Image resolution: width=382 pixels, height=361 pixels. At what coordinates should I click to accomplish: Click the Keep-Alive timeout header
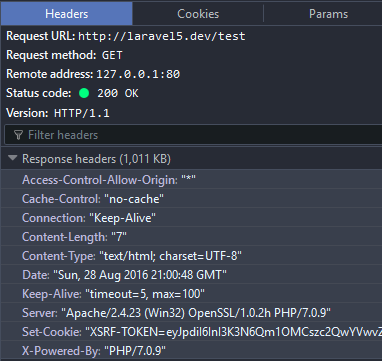191,294
